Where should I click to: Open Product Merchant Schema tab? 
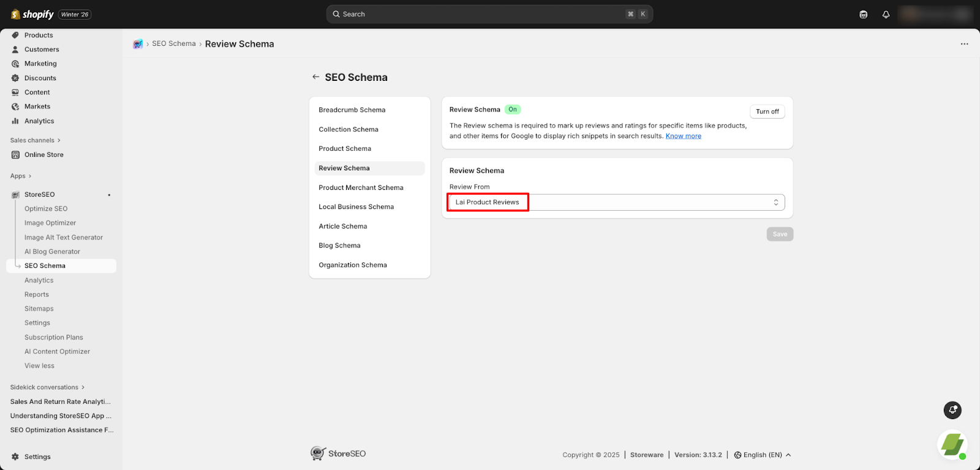coord(369,188)
